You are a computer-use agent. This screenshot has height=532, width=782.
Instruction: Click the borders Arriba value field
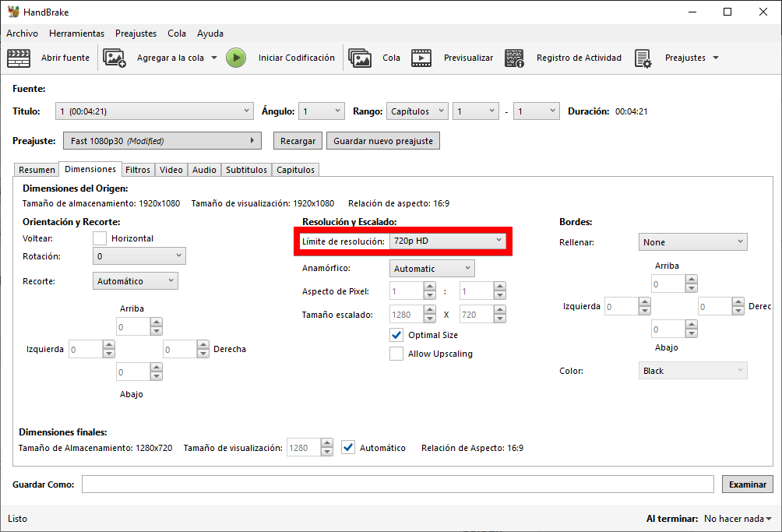[668, 284]
